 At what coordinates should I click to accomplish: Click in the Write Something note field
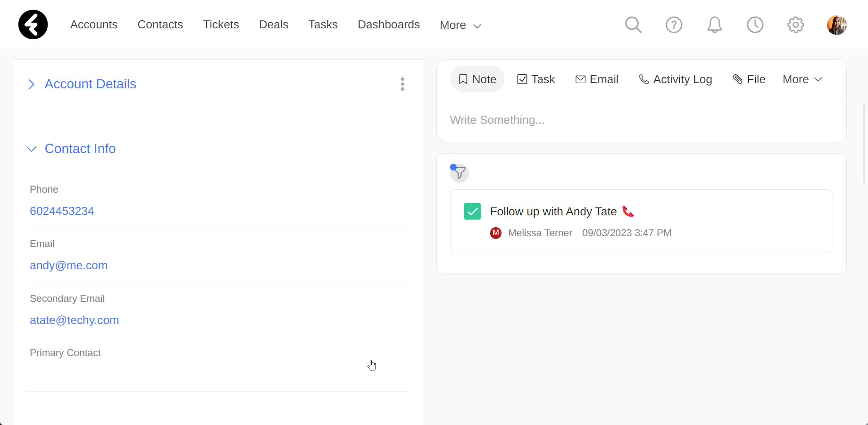click(x=642, y=120)
